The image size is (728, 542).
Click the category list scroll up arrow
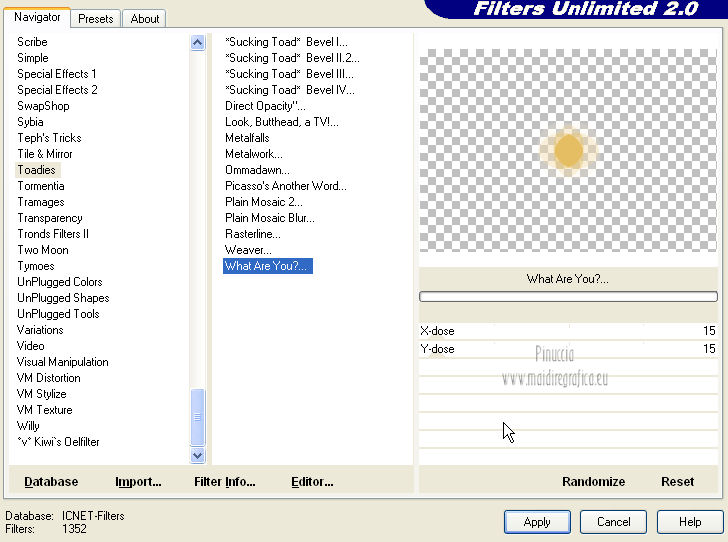[x=198, y=43]
